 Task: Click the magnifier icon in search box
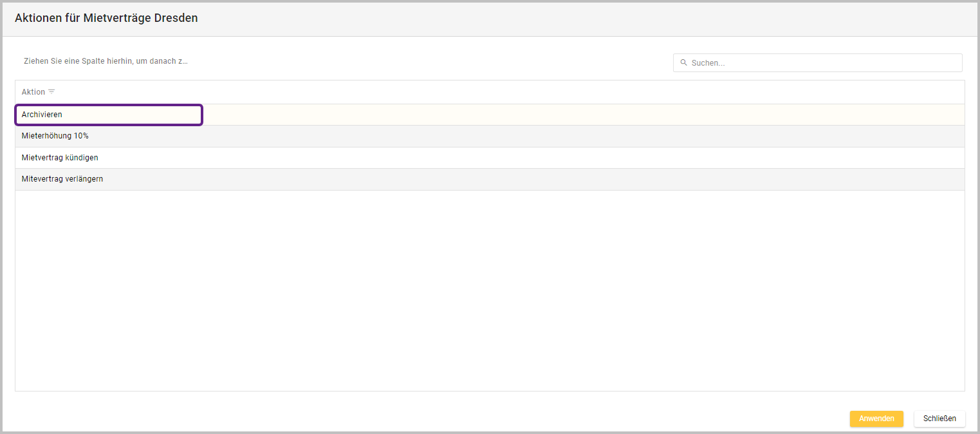(683, 63)
